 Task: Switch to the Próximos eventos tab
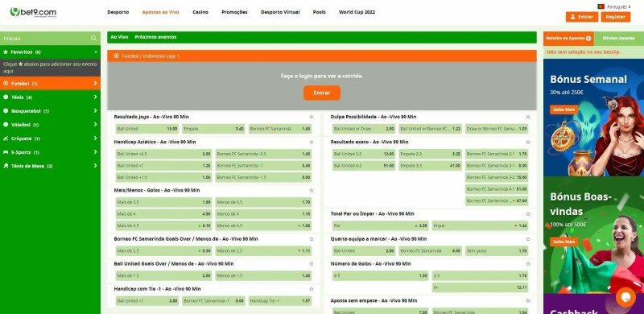(155, 37)
